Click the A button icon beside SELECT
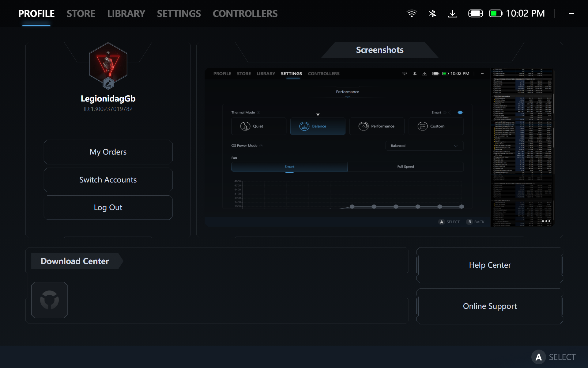This screenshot has width=588, height=368. (539, 357)
